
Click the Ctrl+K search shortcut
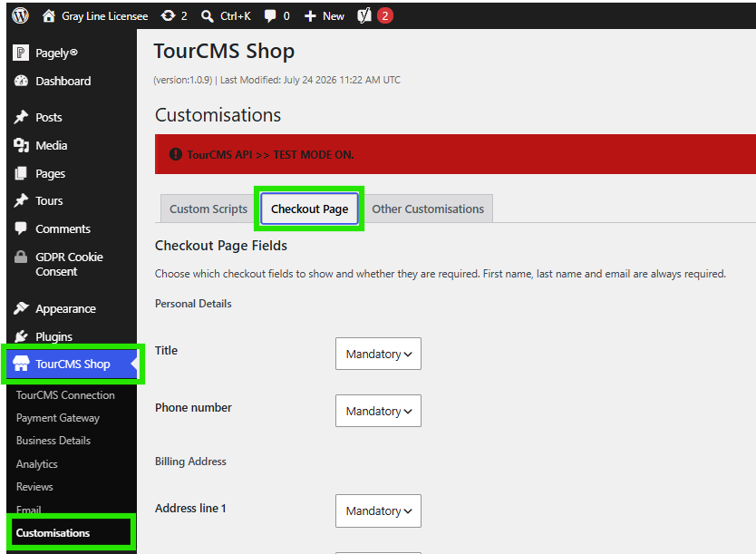click(236, 16)
